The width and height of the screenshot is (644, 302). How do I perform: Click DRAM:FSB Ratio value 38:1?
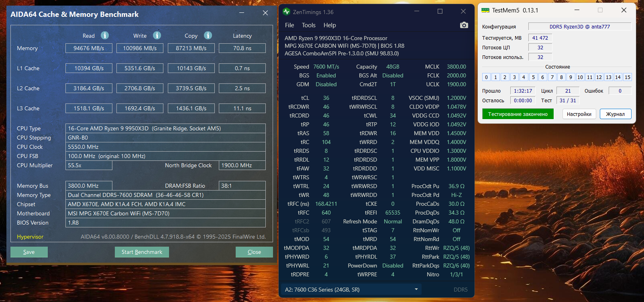[x=242, y=186]
